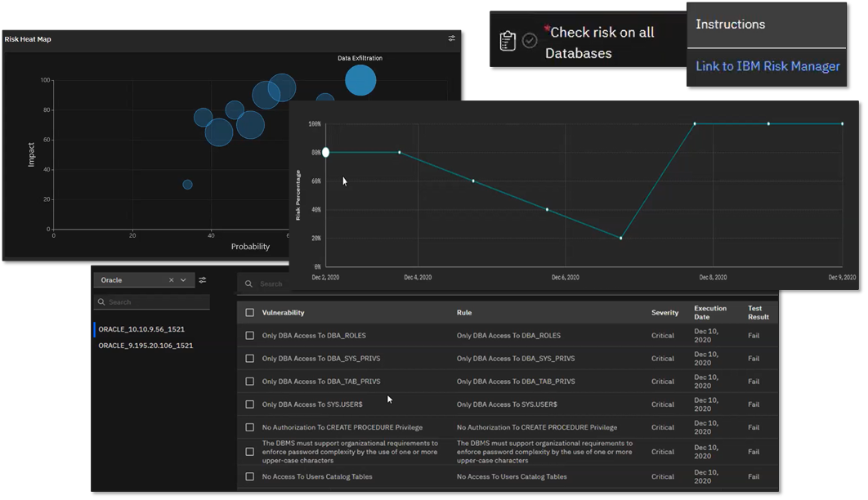The image size is (868, 500).
Task: Click the clipboard task icon
Action: (x=508, y=41)
